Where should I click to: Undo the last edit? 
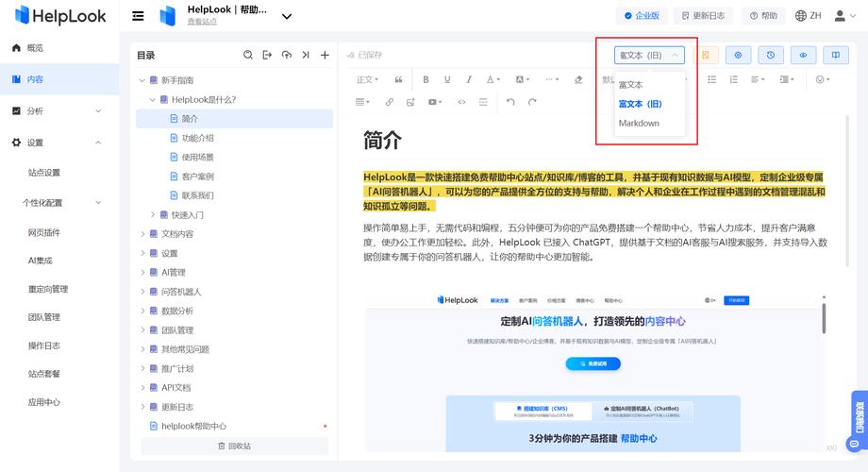510,102
